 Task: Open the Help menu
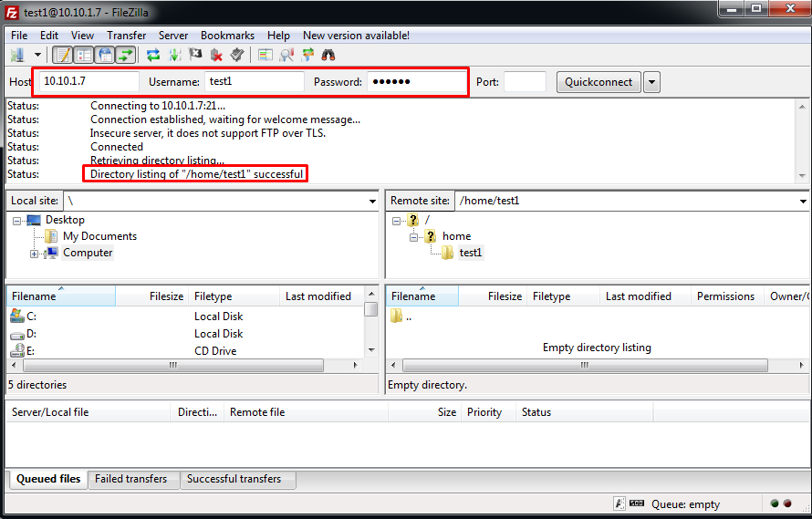[278, 36]
